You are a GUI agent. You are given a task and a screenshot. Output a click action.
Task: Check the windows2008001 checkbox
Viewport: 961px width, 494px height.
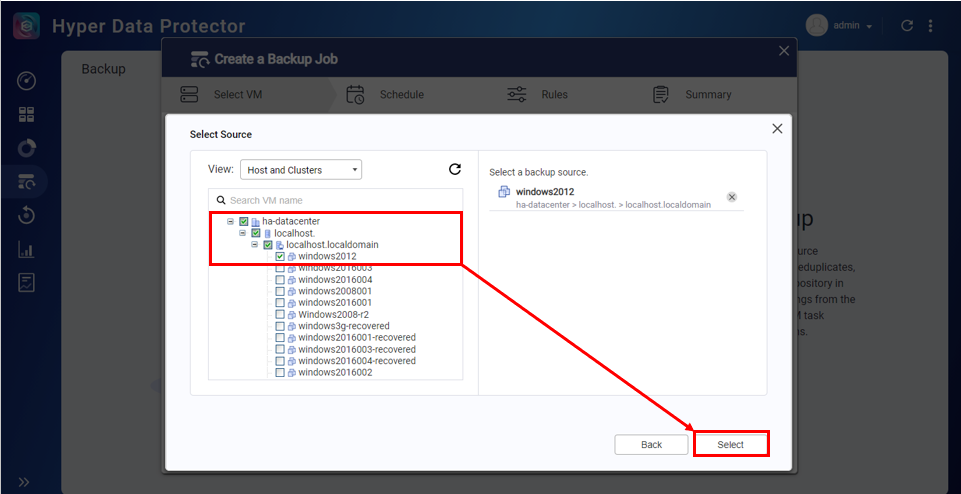pyautogui.click(x=280, y=291)
